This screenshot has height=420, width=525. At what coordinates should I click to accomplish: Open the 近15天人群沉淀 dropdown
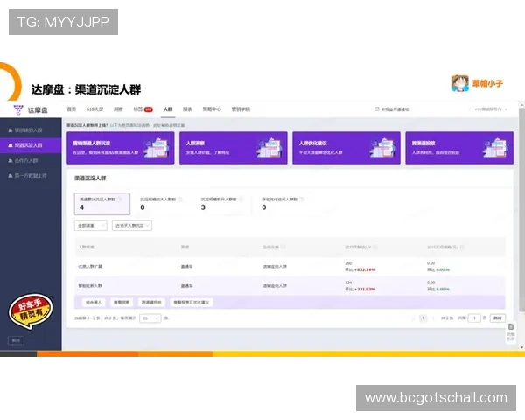tap(132, 226)
